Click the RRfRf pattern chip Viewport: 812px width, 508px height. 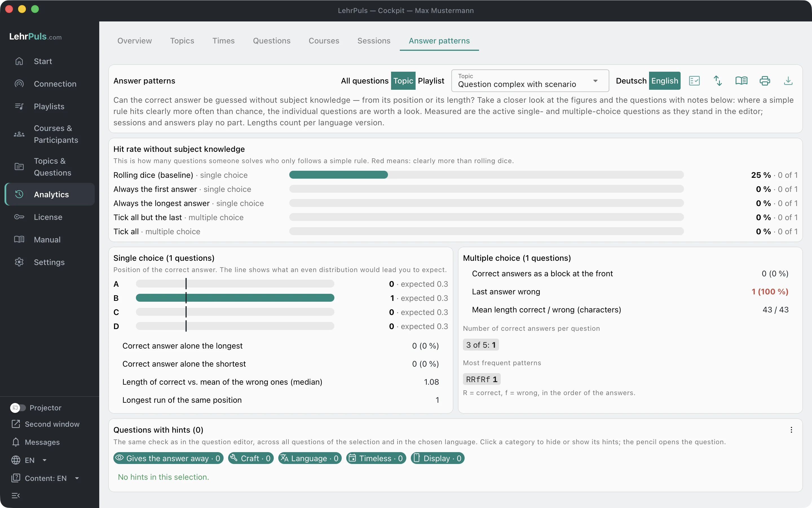[x=482, y=379]
